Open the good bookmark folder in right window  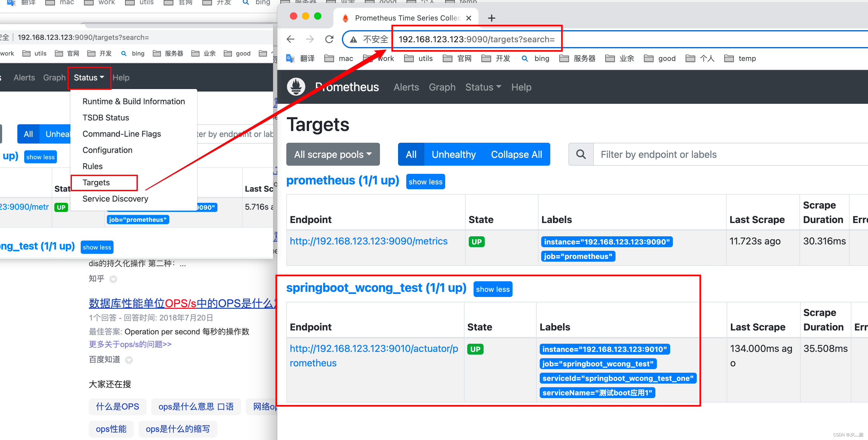click(660, 59)
